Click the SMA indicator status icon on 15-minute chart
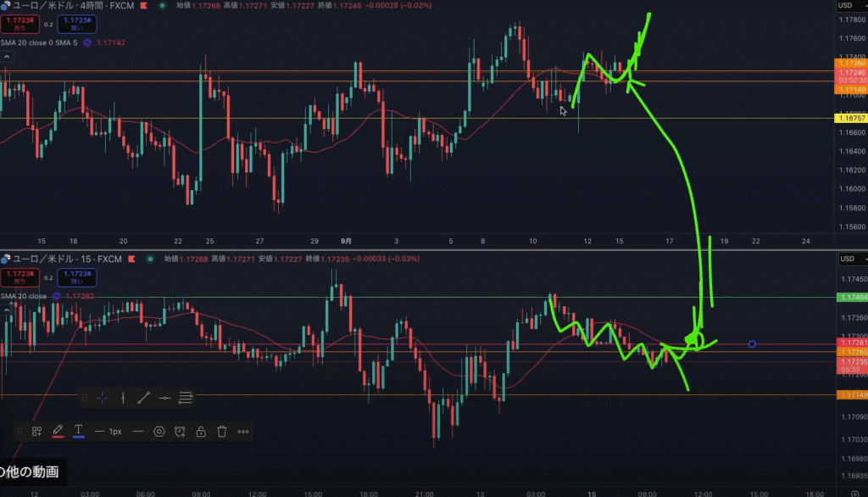 point(57,296)
